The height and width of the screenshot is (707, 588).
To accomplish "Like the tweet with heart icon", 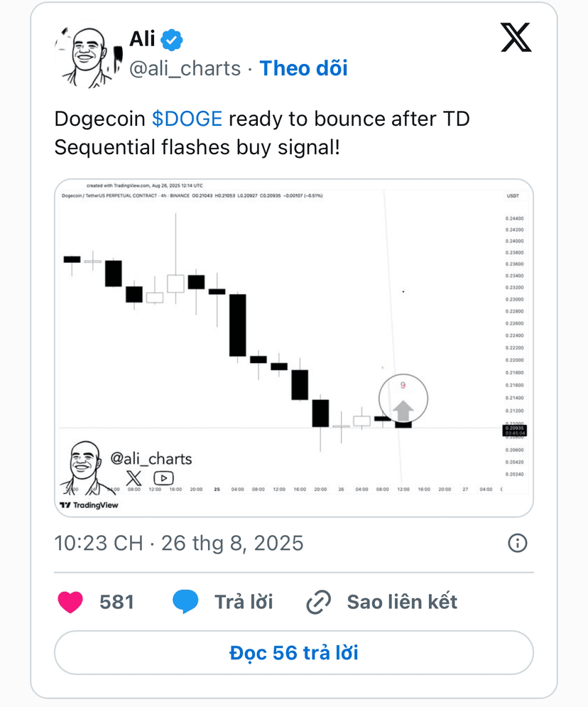I will click(70, 602).
